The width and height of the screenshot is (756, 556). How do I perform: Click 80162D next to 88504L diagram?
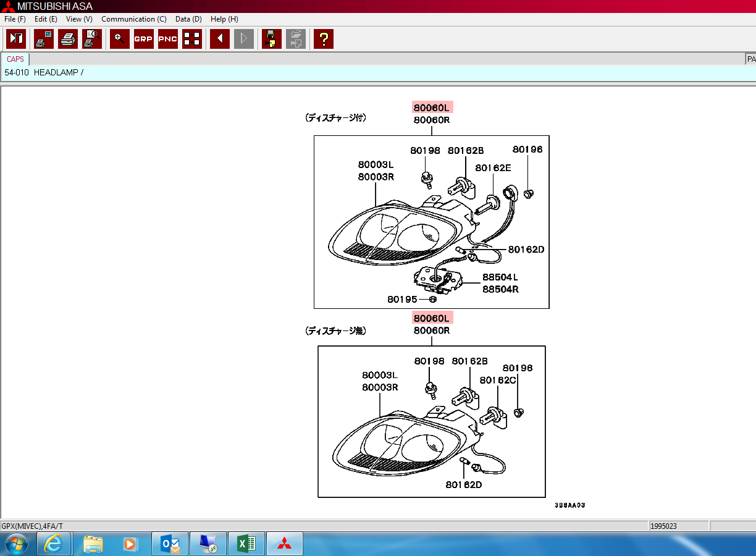(526, 250)
